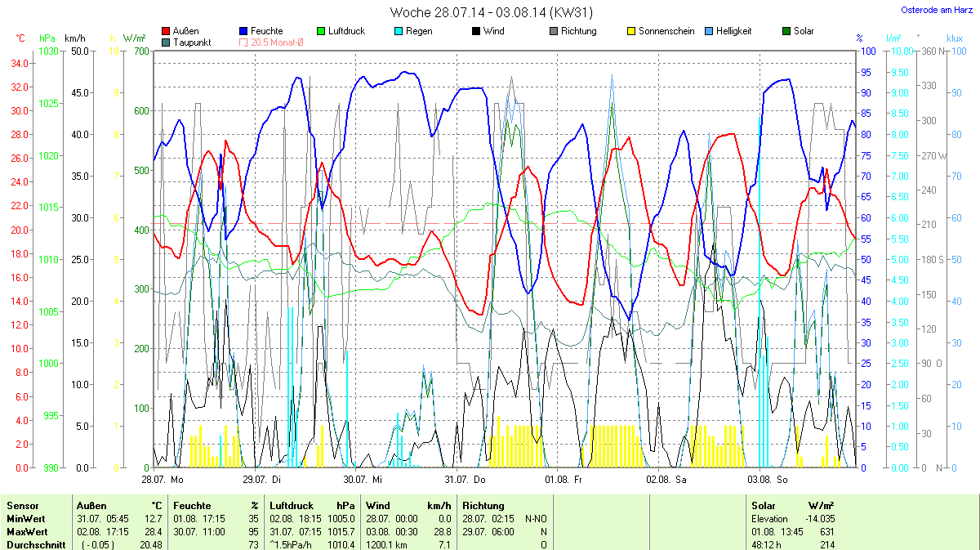This screenshot has width=980, height=550.
Task: Select the Solar W/m² table header
Action: [793, 506]
